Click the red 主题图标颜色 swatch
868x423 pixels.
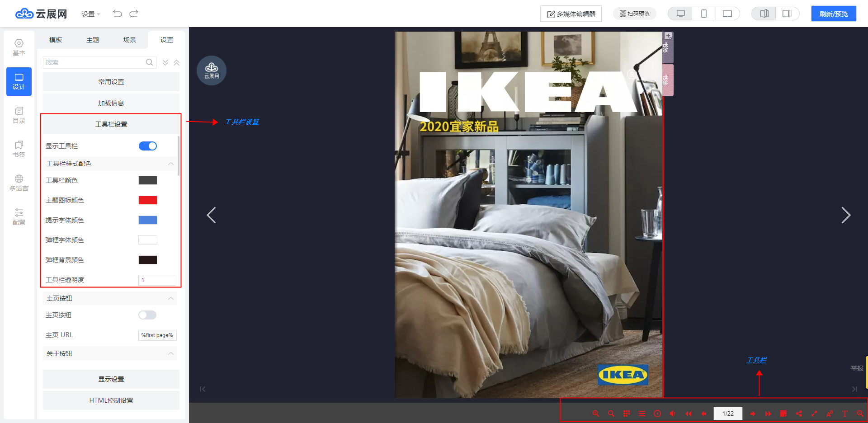[x=148, y=200]
